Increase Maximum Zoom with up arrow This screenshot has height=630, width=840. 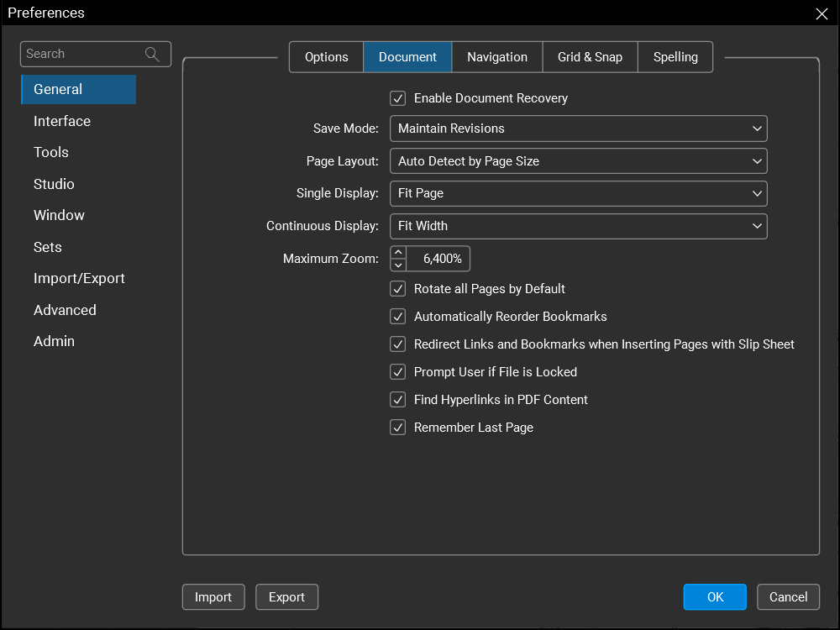point(399,252)
